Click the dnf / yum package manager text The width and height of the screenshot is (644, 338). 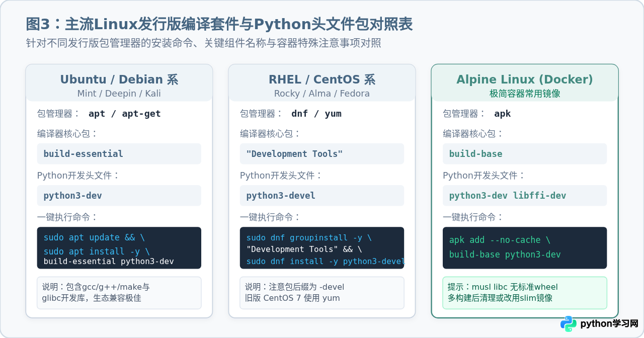tap(316, 114)
